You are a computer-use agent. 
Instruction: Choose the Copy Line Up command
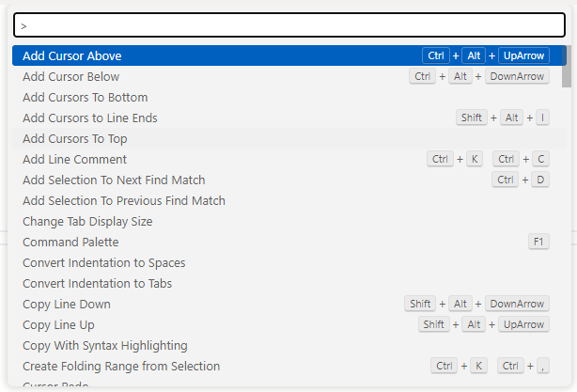(59, 325)
